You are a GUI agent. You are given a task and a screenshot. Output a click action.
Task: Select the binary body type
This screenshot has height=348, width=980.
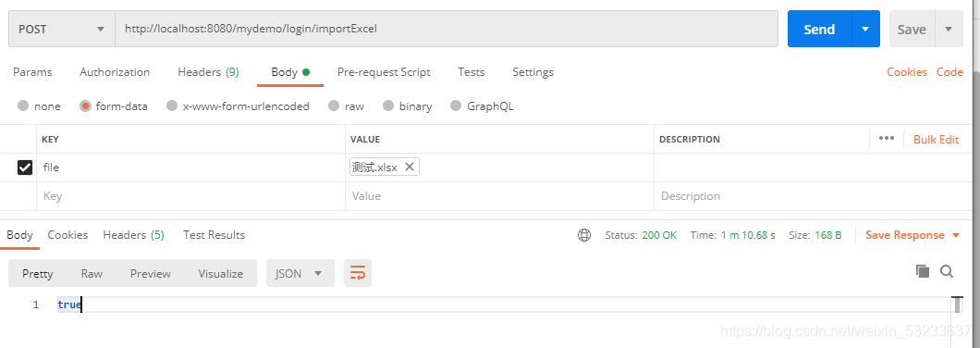click(x=388, y=106)
